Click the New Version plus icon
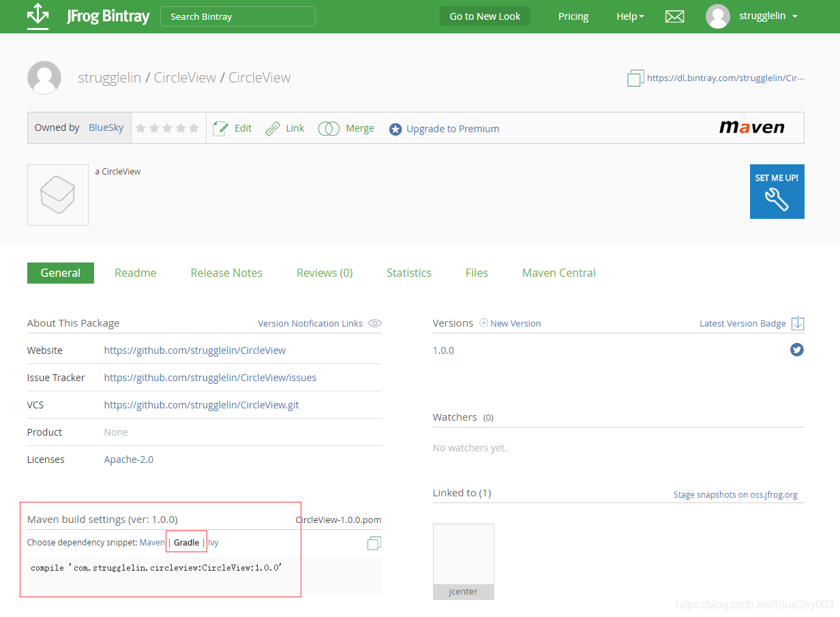The width and height of the screenshot is (840, 617). (484, 323)
